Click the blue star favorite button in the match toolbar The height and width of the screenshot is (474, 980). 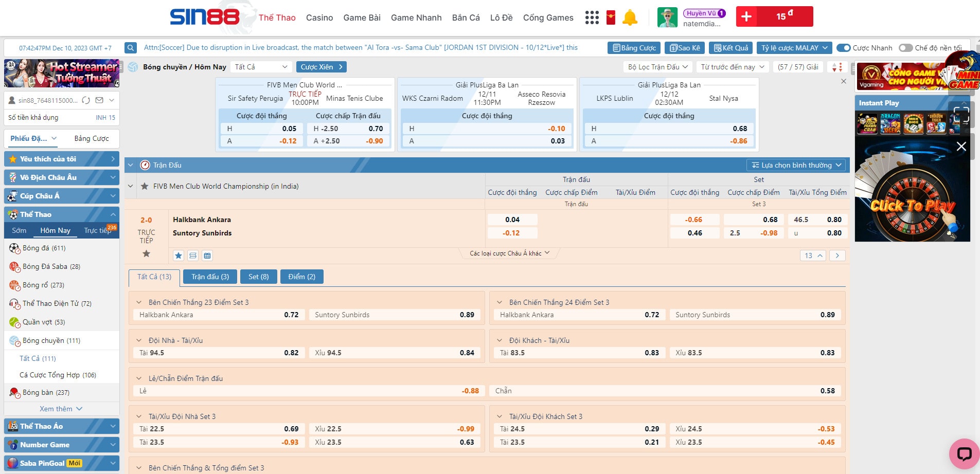(179, 256)
